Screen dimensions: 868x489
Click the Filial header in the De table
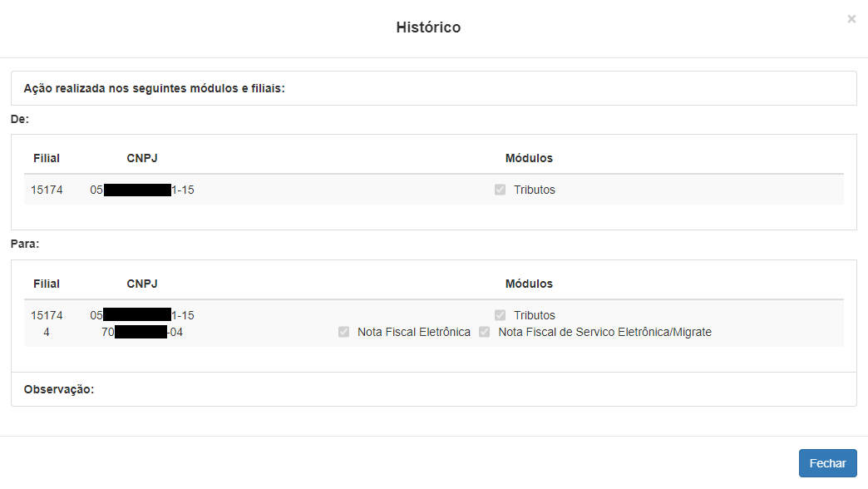click(47, 158)
